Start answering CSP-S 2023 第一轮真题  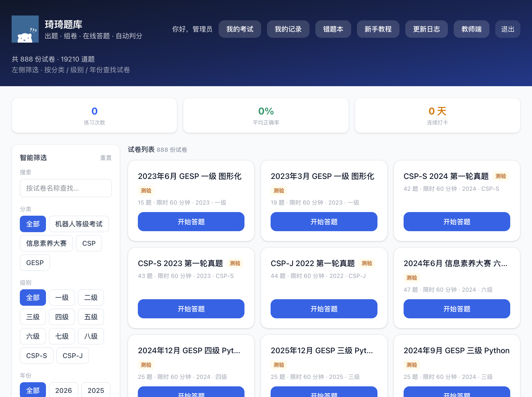point(191,309)
